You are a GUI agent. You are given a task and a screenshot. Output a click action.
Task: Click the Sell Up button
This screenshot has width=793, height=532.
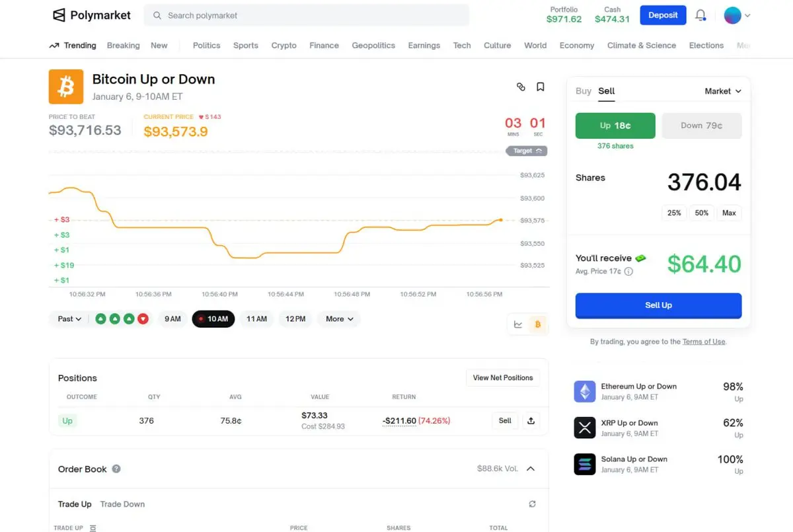(x=658, y=305)
